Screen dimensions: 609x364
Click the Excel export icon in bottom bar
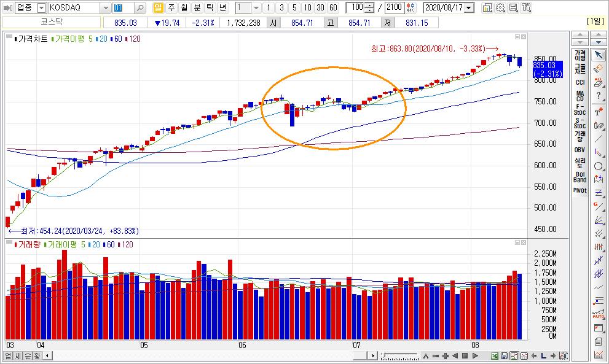click(495, 356)
